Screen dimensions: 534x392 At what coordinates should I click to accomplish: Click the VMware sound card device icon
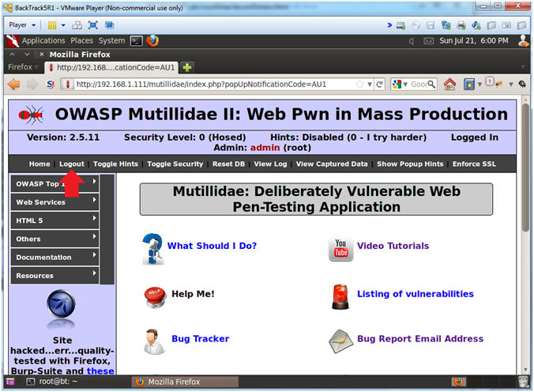(x=476, y=25)
